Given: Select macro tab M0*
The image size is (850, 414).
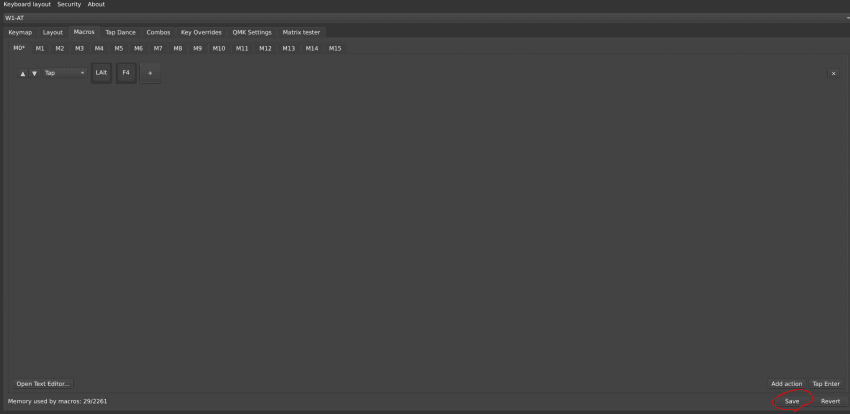Looking at the screenshot, I should pyautogui.click(x=19, y=48).
